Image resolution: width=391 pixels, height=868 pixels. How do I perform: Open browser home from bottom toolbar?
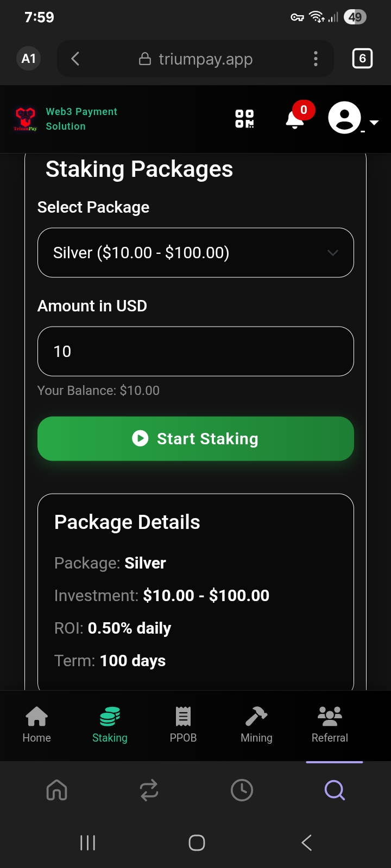tap(57, 790)
